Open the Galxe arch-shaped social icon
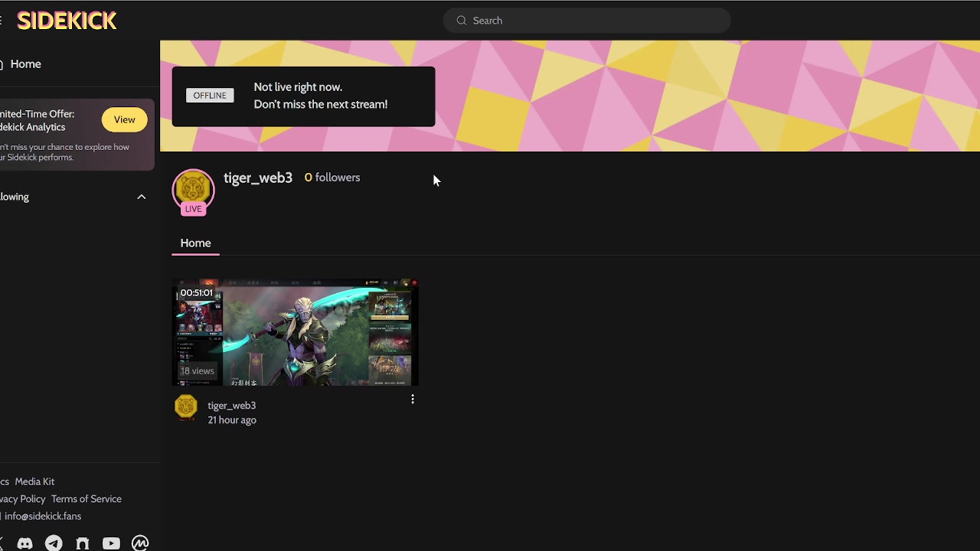980x551 pixels. tap(83, 543)
